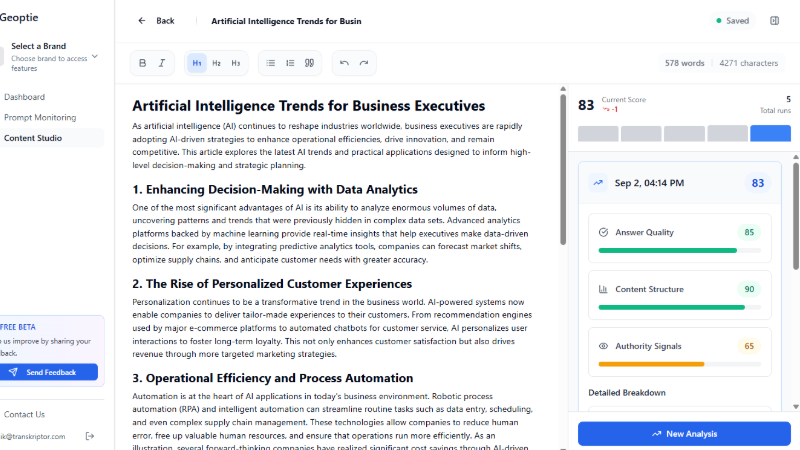The image size is (800, 450).
Task: Toggle the side panel layout icon
Action: pos(774,20)
